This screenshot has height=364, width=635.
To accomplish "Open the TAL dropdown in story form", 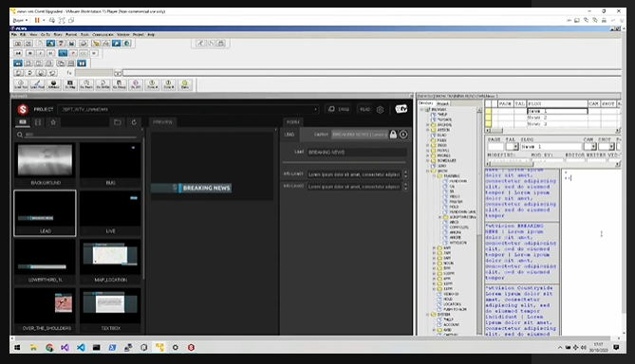I will pyautogui.click(x=515, y=146).
